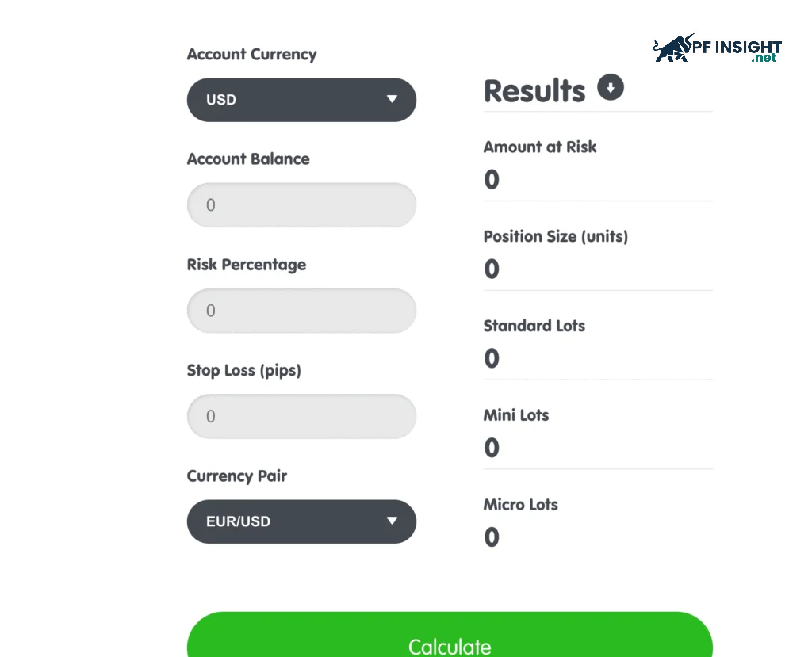812x657 pixels.
Task: Click into the Risk Percentage field
Action: [x=301, y=311]
